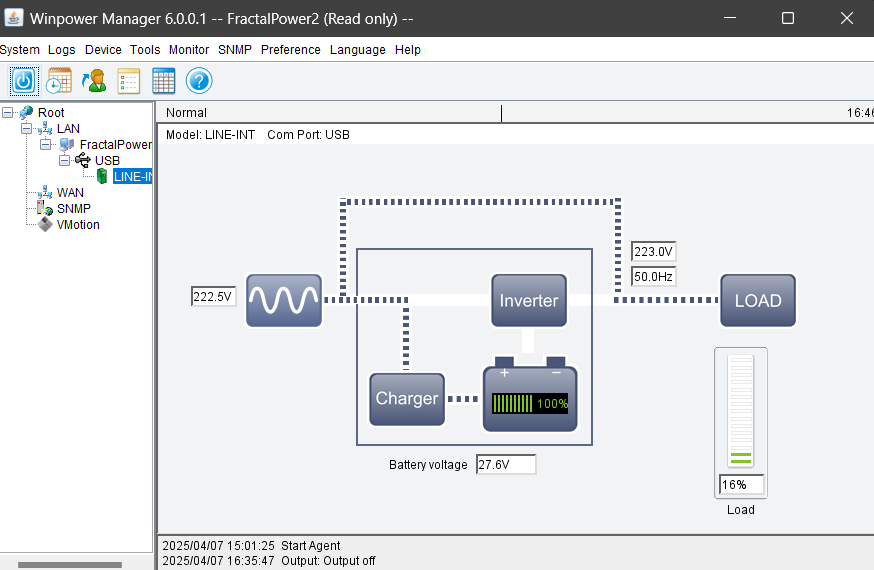Click the Inverter block
The height and width of the screenshot is (570, 874).
click(x=529, y=300)
